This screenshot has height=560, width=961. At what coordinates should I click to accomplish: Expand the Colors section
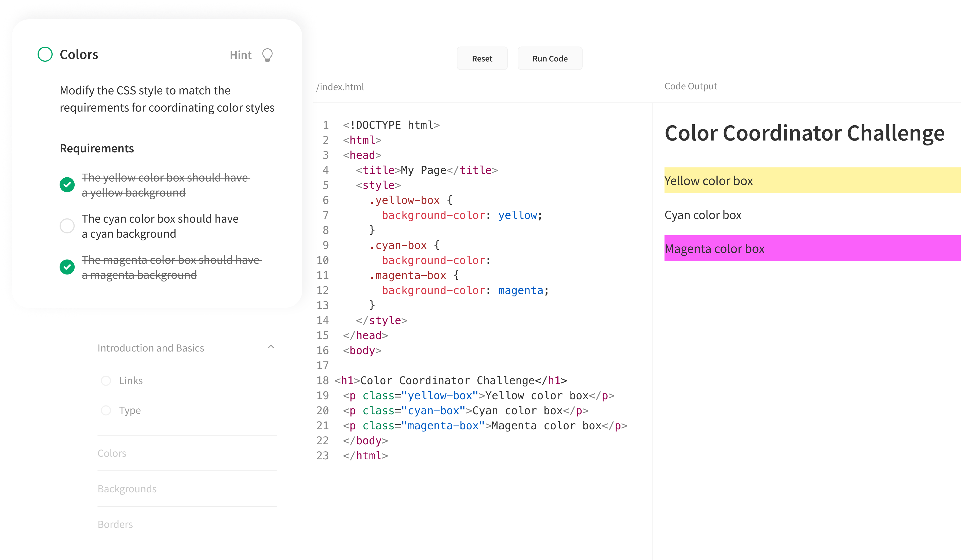(112, 453)
